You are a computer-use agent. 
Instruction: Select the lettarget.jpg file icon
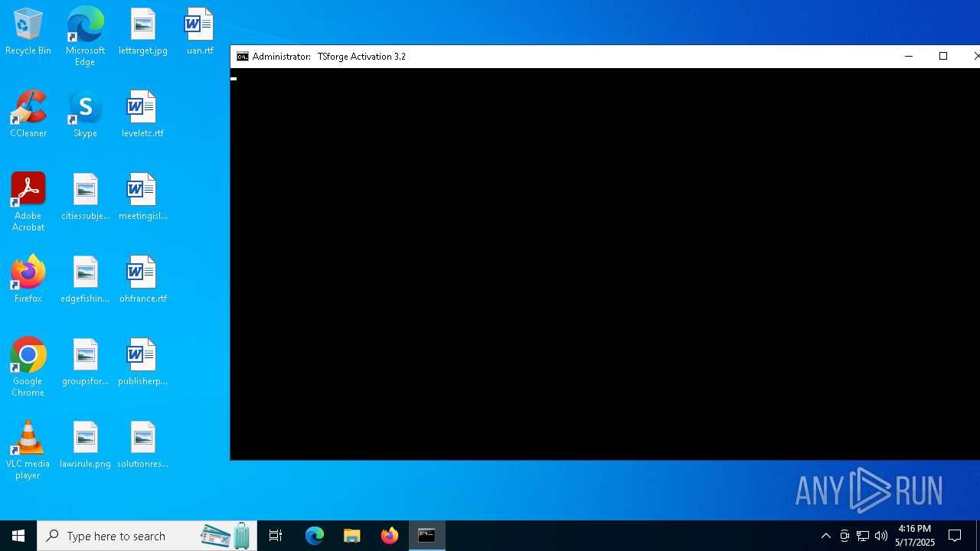(x=142, y=32)
